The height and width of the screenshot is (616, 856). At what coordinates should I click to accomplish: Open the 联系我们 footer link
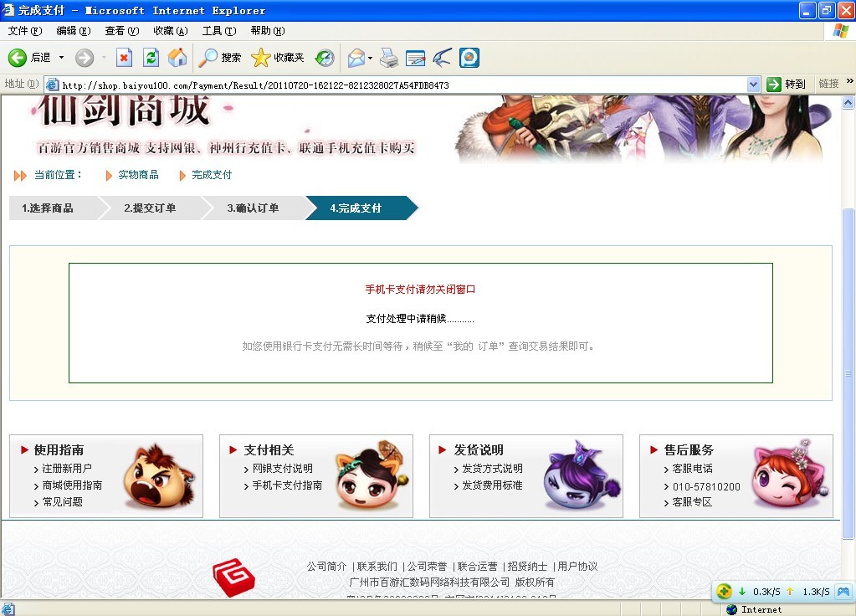click(x=377, y=567)
